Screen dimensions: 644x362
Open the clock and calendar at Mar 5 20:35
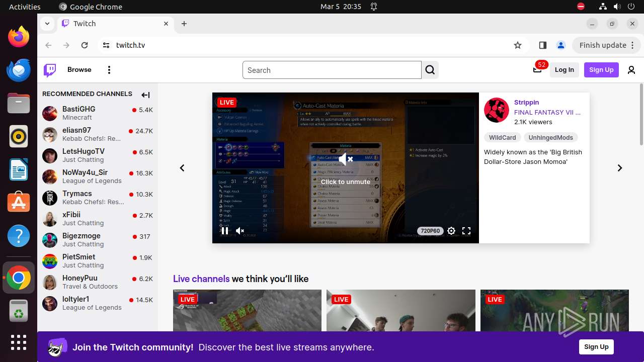click(341, 7)
